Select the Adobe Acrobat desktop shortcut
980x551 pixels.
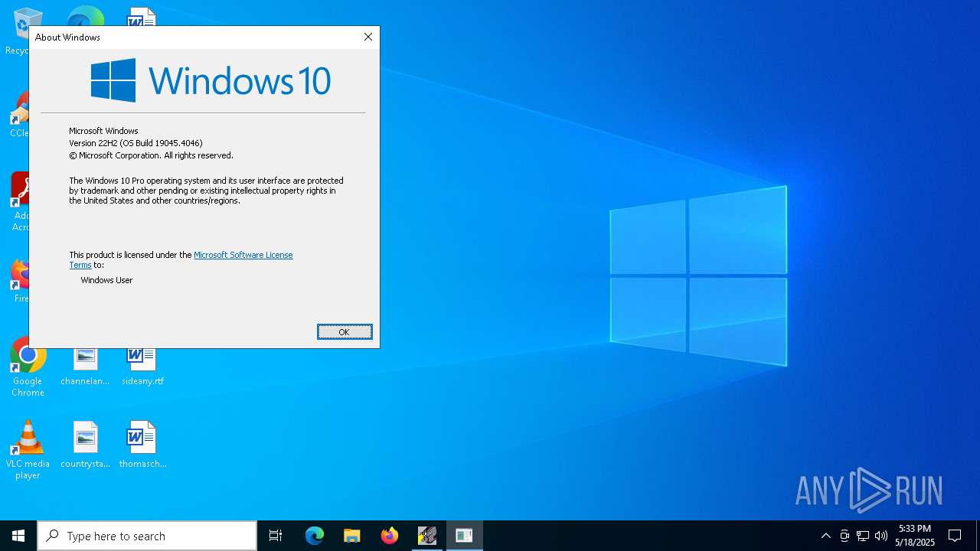18,201
